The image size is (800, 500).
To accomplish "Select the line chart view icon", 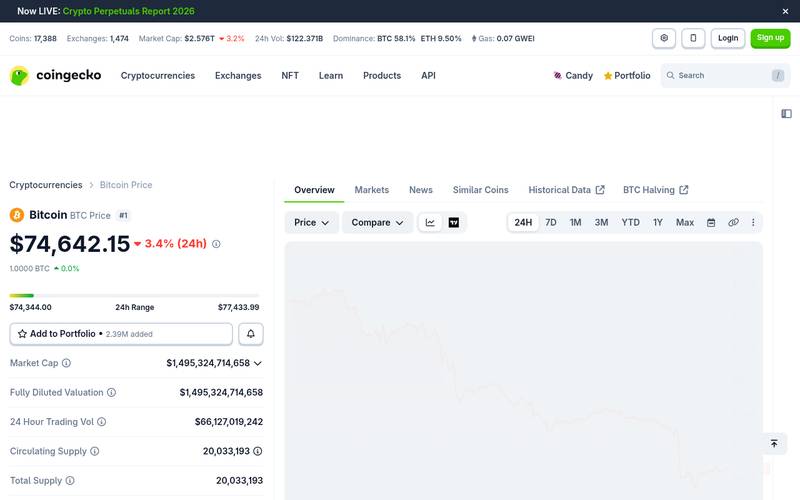I will [x=430, y=222].
